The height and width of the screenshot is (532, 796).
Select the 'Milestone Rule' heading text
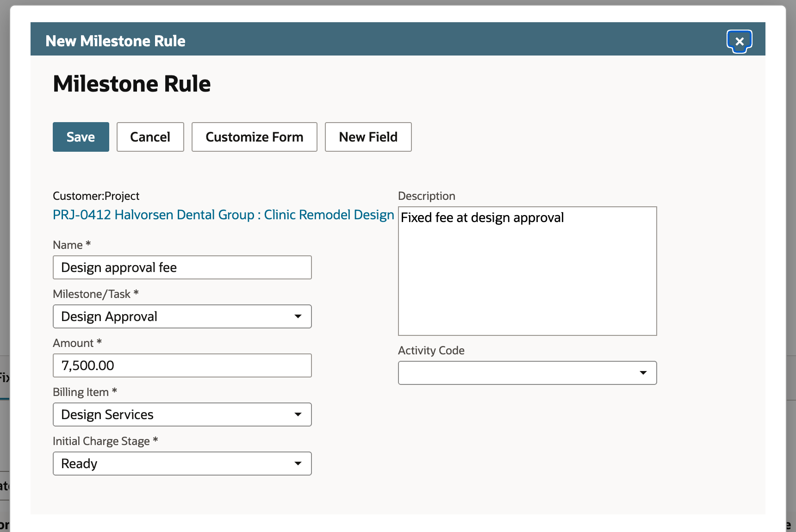[132, 84]
